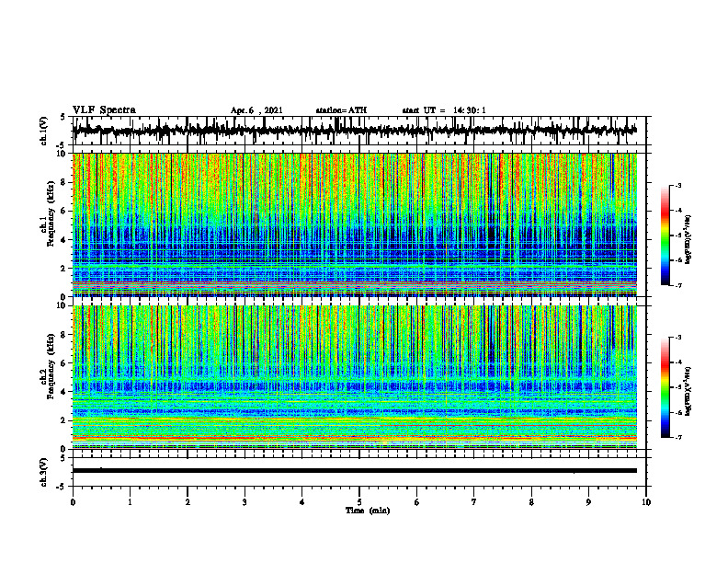The height and width of the screenshot is (563, 728).
Task: Click the time axis tick label "5"
Action: [359, 502]
